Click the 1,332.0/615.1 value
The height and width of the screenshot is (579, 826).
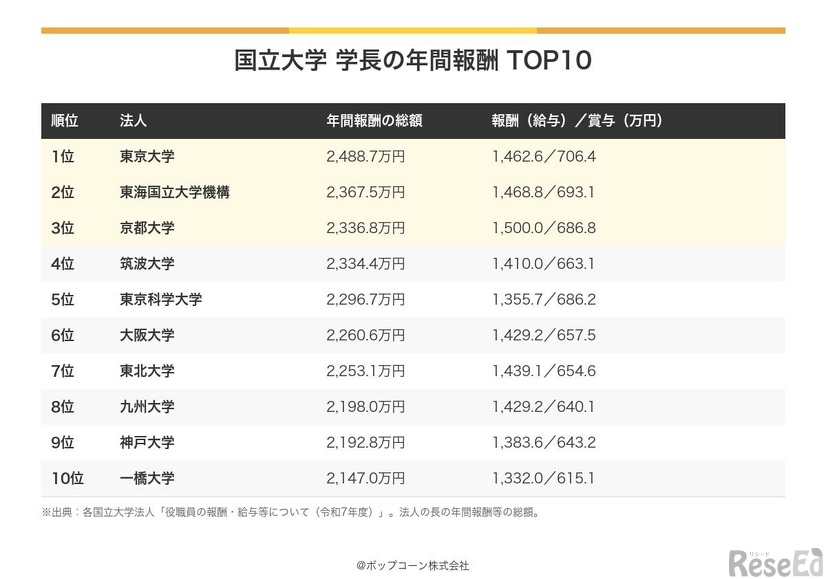click(543, 478)
